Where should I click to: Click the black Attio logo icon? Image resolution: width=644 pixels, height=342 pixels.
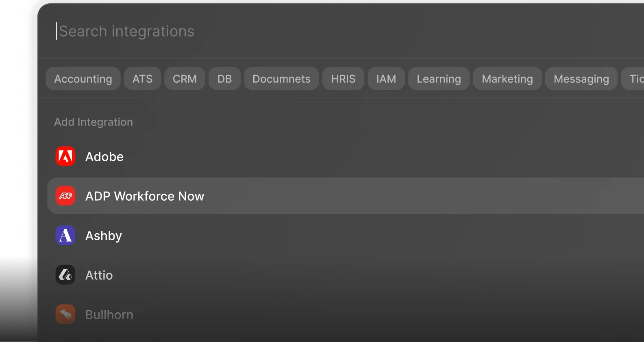tap(65, 275)
